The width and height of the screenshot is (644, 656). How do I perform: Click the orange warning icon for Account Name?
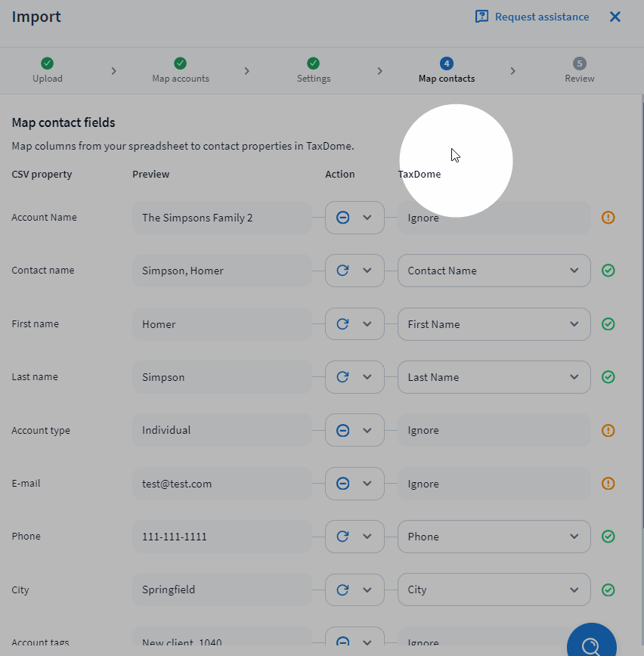(608, 218)
